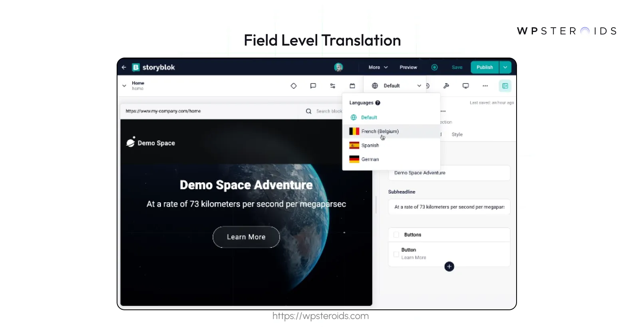Click the subheadline text in preview
Image resolution: width=644 pixels, height=327 pixels.
(246, 204)
